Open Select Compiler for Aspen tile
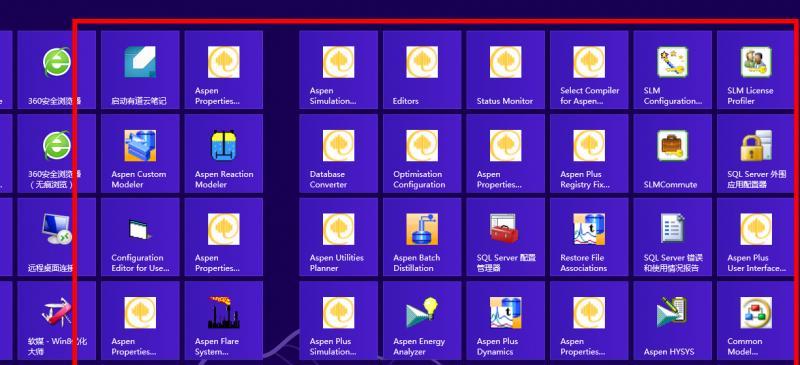The image size is (800, 365). pyautogui.click(x=589, y=70)
